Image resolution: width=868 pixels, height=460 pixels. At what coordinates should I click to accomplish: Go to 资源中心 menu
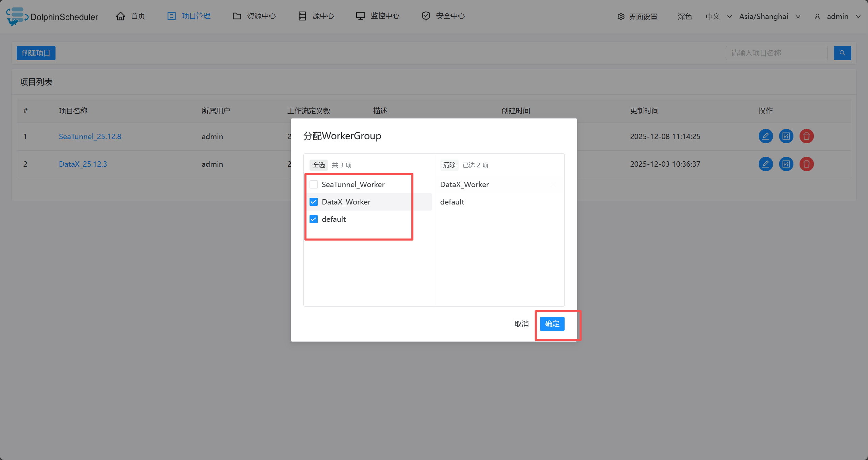(x=254, y=16)
